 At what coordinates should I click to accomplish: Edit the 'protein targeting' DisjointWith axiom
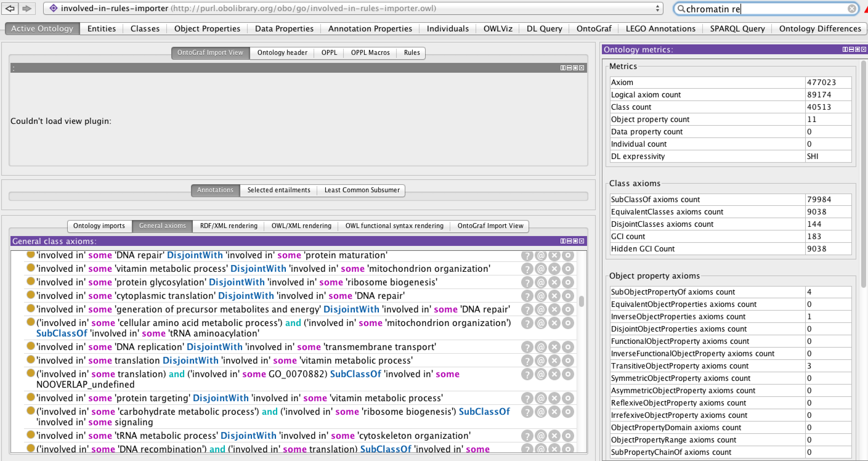568,398
